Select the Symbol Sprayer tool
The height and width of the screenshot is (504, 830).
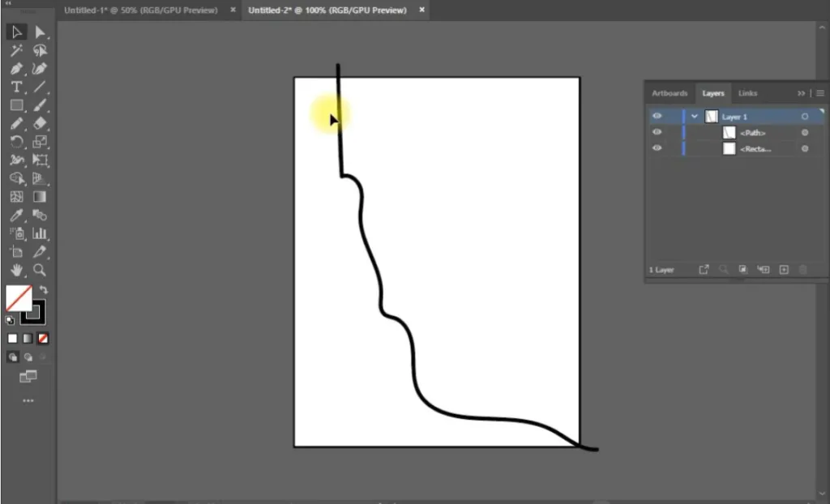[16, 233]
